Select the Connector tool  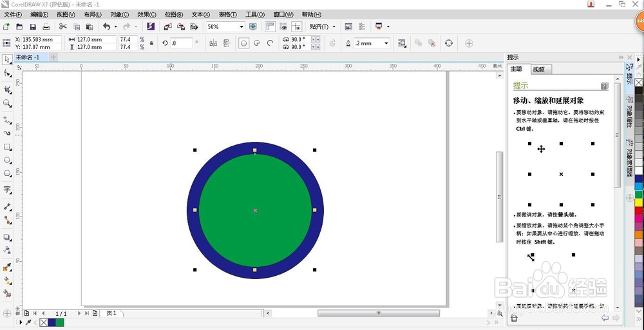click(x=7, y=220)
